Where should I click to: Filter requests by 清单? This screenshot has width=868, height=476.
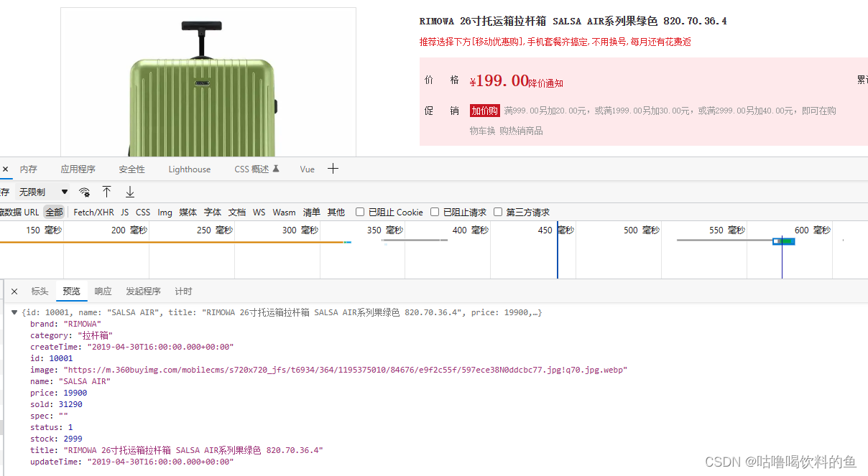tap(312, 212)
